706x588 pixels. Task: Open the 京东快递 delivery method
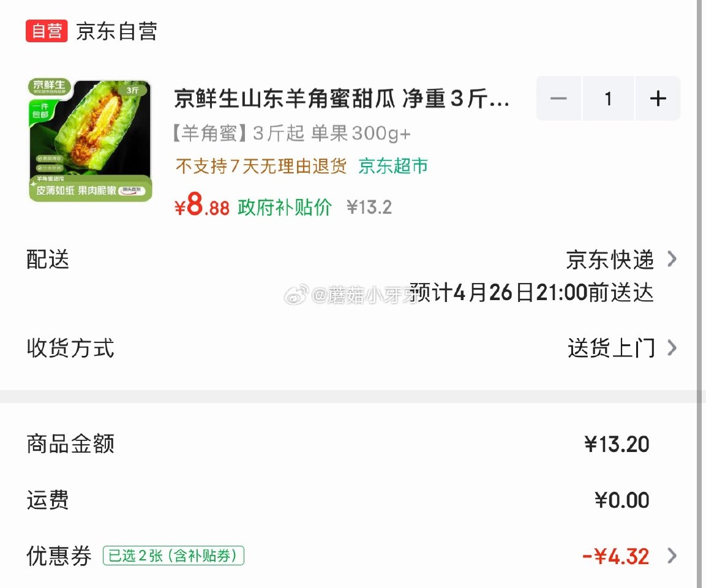pyautogui.click(x=612, y=260)
